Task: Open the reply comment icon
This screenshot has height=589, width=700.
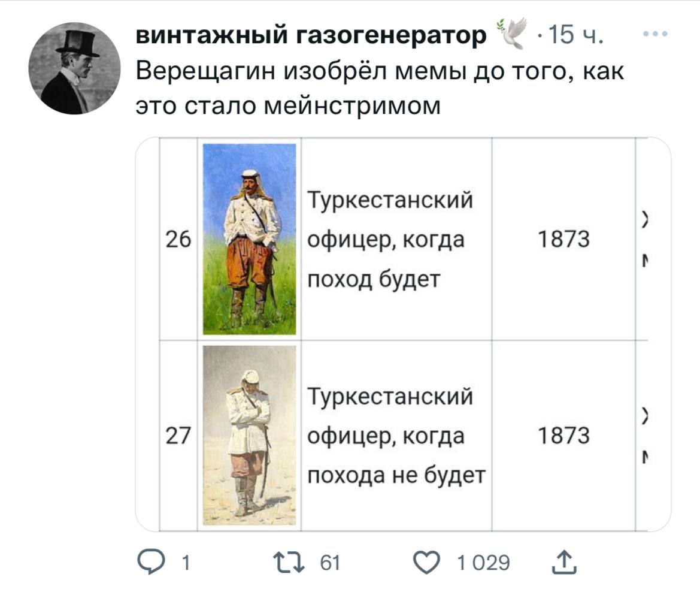Action: pos(151,562)
